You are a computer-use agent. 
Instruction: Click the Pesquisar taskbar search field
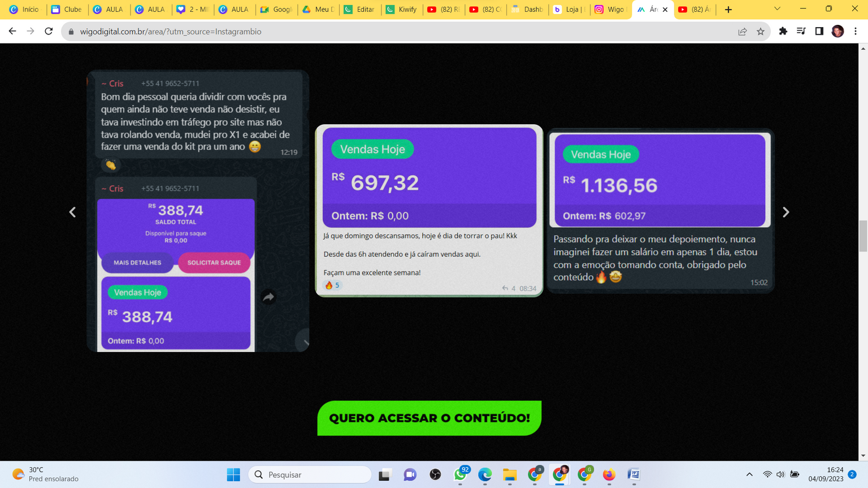(310, 474)
